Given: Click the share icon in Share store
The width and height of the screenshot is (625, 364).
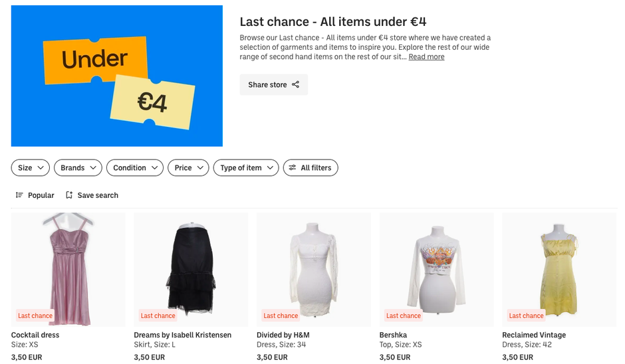Looking at the screenshot, I should 296,85.
